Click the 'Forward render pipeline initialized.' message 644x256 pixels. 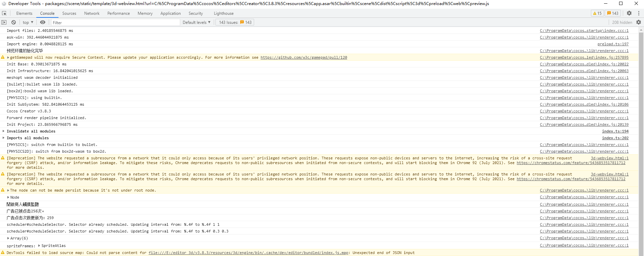pyautogui.click(x=46, y=118)
